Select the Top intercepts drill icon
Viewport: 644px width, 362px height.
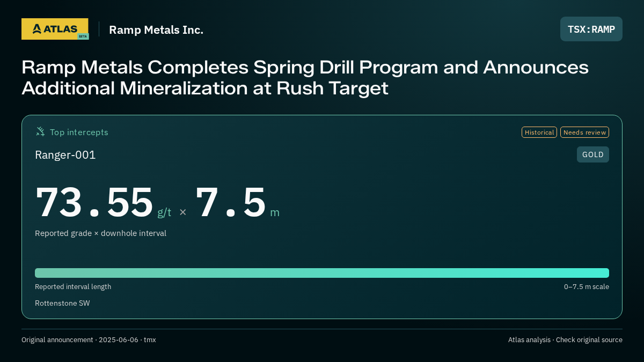tap(40, 132)
